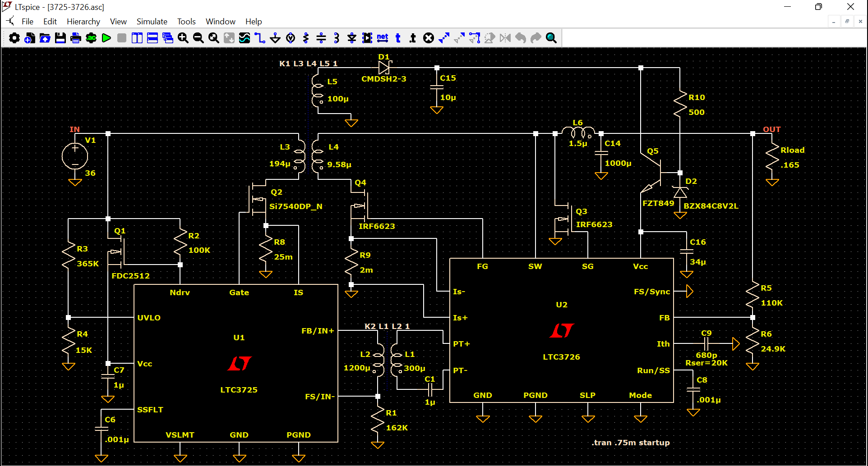Viewport: 868px width, 466px height.
Task: Click the Rload resistor symbol
Action: click(x=772, y=158)
